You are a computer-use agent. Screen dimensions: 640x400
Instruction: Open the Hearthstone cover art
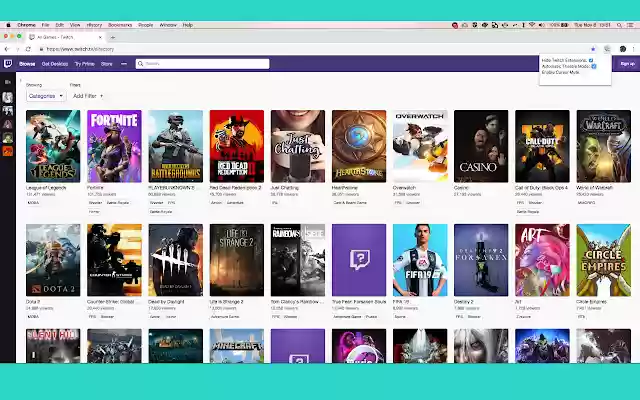pyautogui.click(x=359, y=146)
